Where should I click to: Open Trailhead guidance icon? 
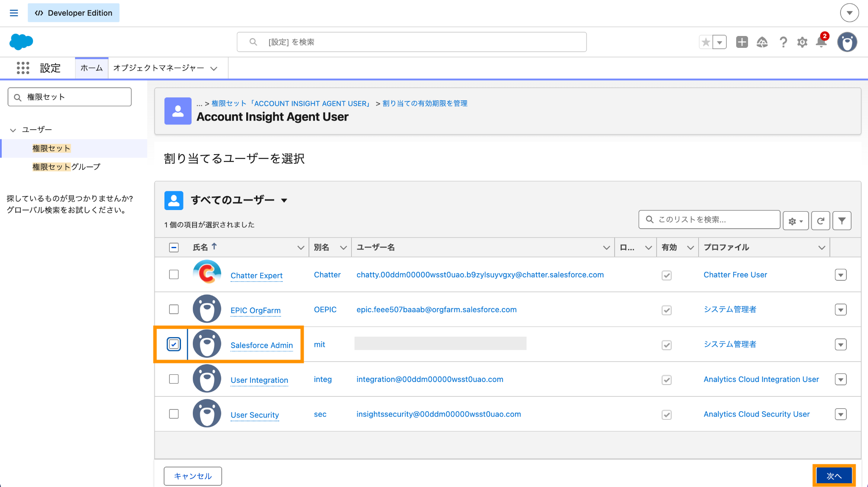pos(762,42)
